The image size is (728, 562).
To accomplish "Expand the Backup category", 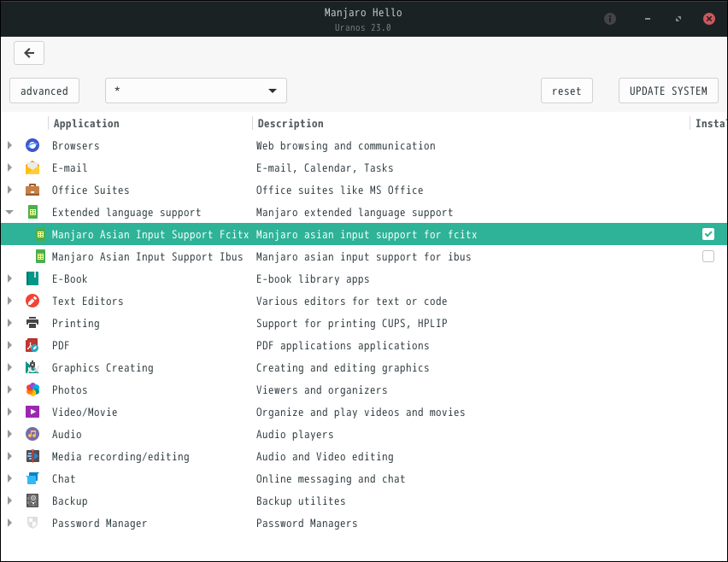I will click(x=9, y=501).
